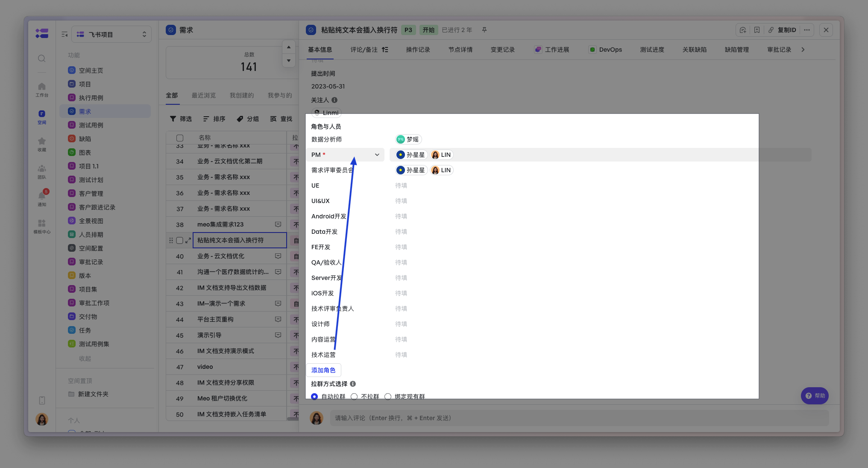This screenshot has height=468, width=868.
Task: Click comment icon on 平台主页重构 row
Action: pyautogui.click(x=278, y=319)
